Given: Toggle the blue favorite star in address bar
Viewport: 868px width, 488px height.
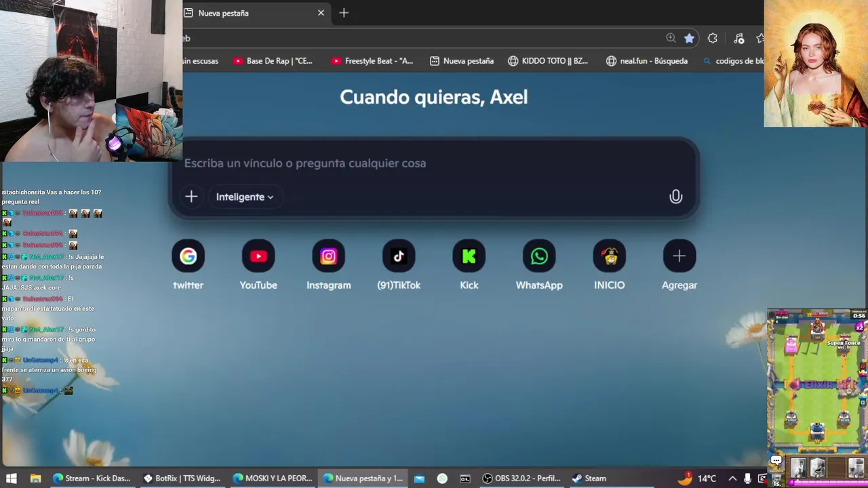Looking at the screenshot, I should (689, 38).
